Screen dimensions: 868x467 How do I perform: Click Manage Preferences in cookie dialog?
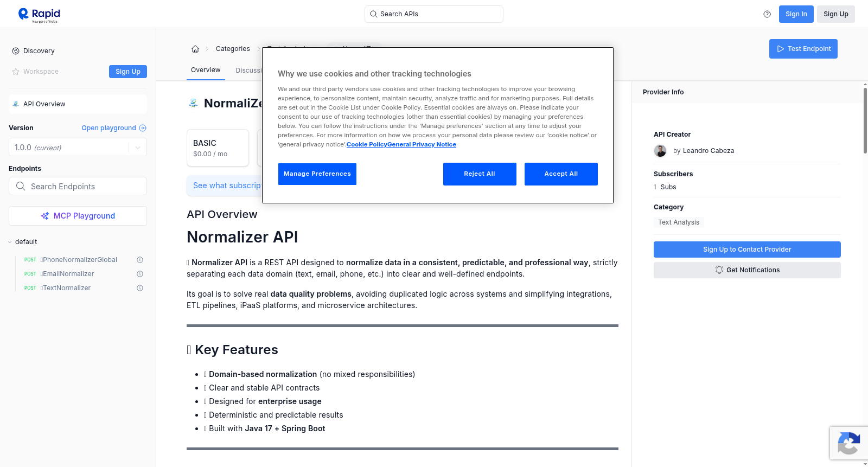coord(317,174)
